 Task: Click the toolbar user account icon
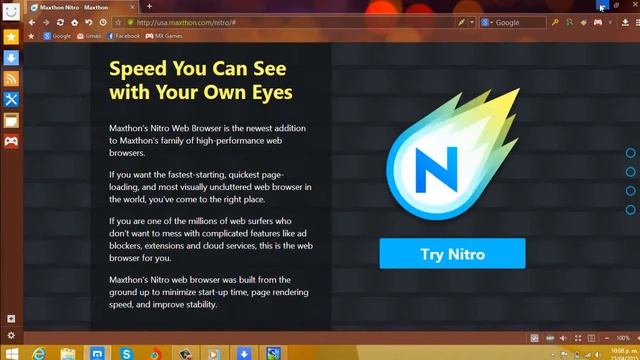[569, 23]
